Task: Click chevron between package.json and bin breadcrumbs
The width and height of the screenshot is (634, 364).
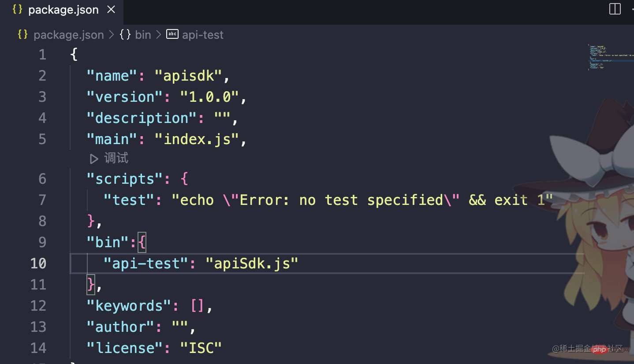Action: (x=112, y=34)
